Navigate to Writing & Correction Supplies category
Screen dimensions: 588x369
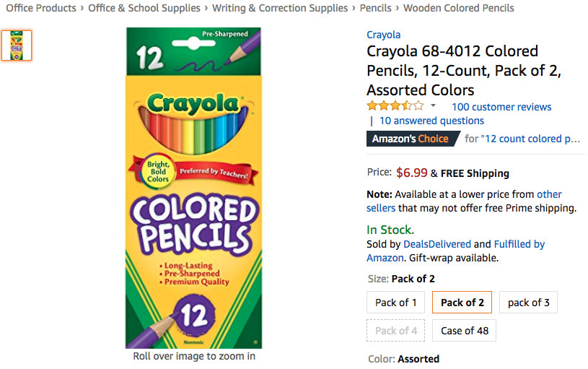pos(280,9)
